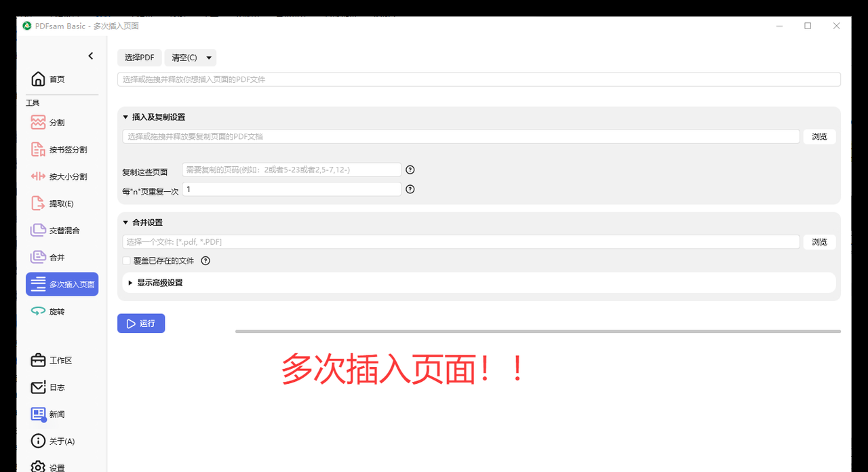
Task: Click 选择PDF to pick a file
Action: [139, 58]
